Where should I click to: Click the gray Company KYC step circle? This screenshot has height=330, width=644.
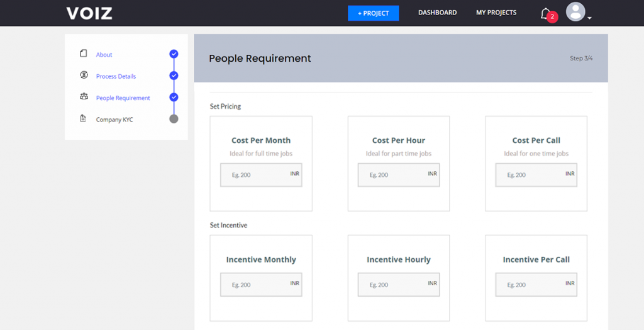174,119
